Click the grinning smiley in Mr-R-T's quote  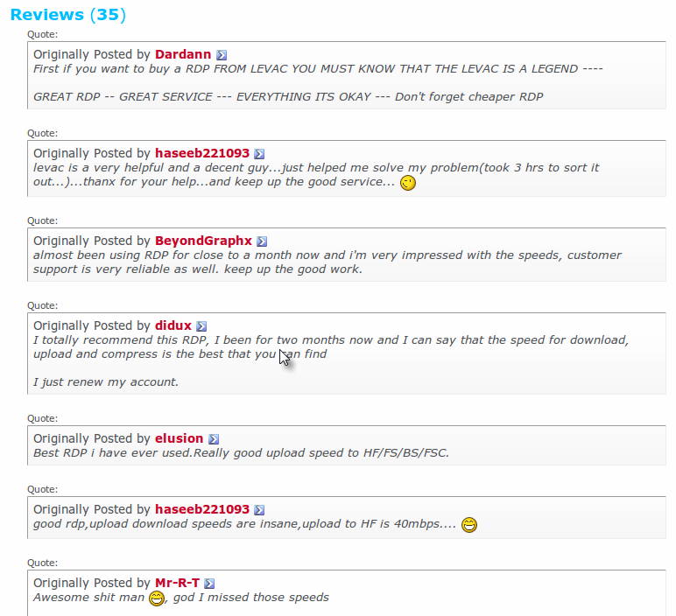(x=157, y=598)
